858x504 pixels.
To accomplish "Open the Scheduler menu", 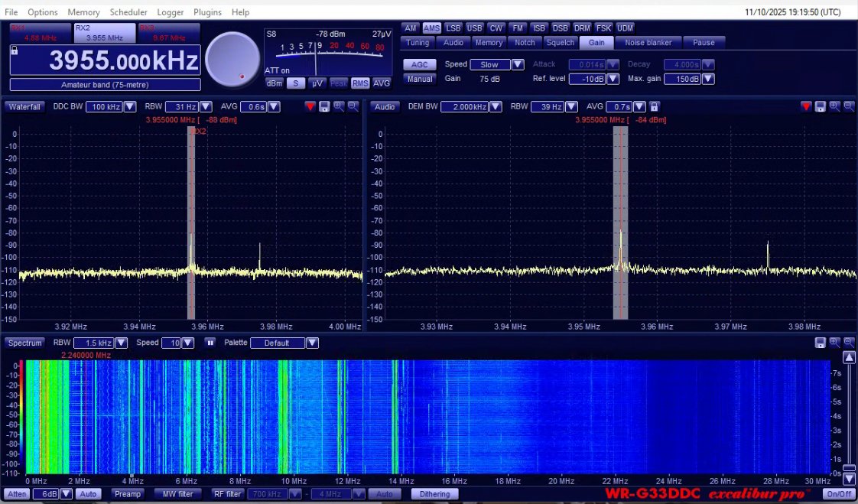I will pyautogui.click(x=128, y=11).
